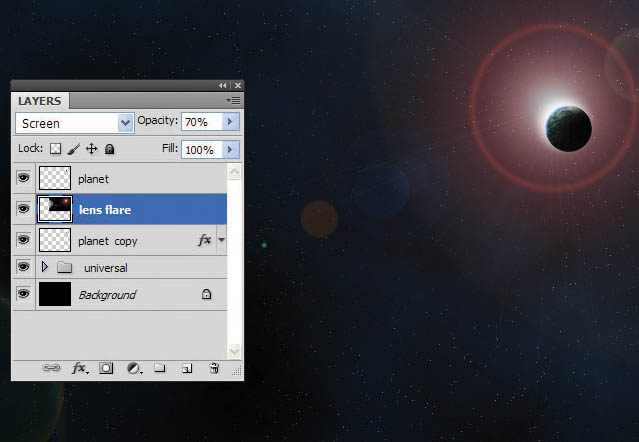This screenshot has width=639, height=442.
Task: Open the add layer style fx menu
Action: (80, 368)
